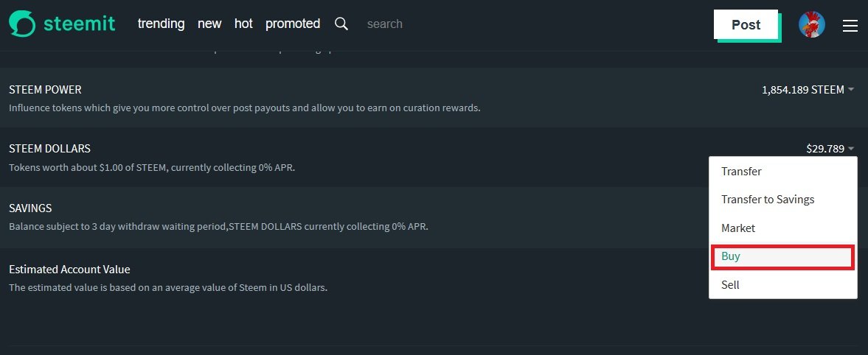The width and height of the screenshot is (868, 355).
Task: Open the new posts feed
Action: coord(209,24)
